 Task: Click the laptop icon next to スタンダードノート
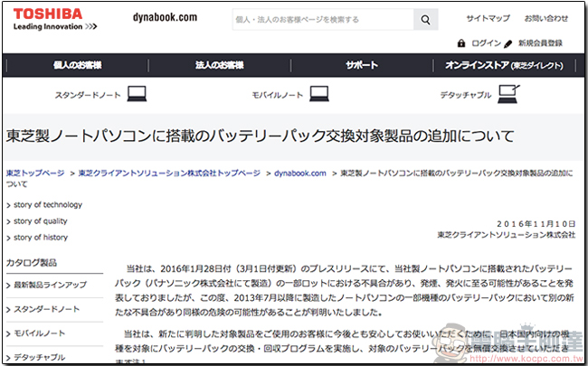pos(137,94)
